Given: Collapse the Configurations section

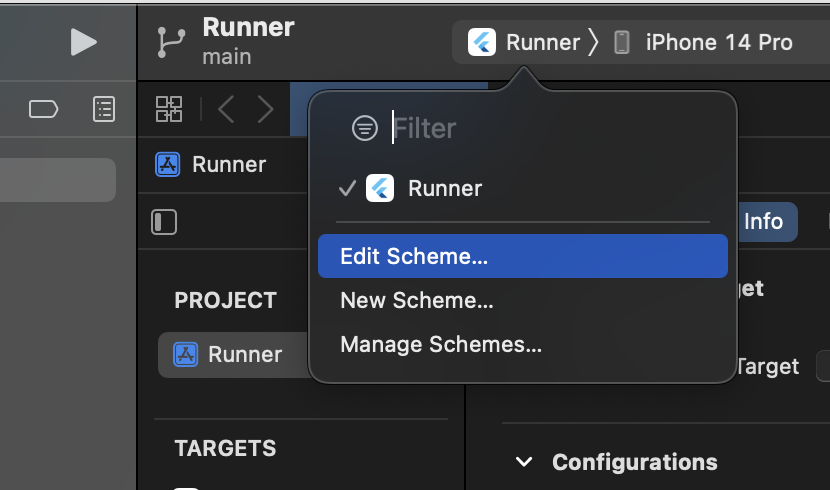Looking at the screenshot, I should 523,462.
